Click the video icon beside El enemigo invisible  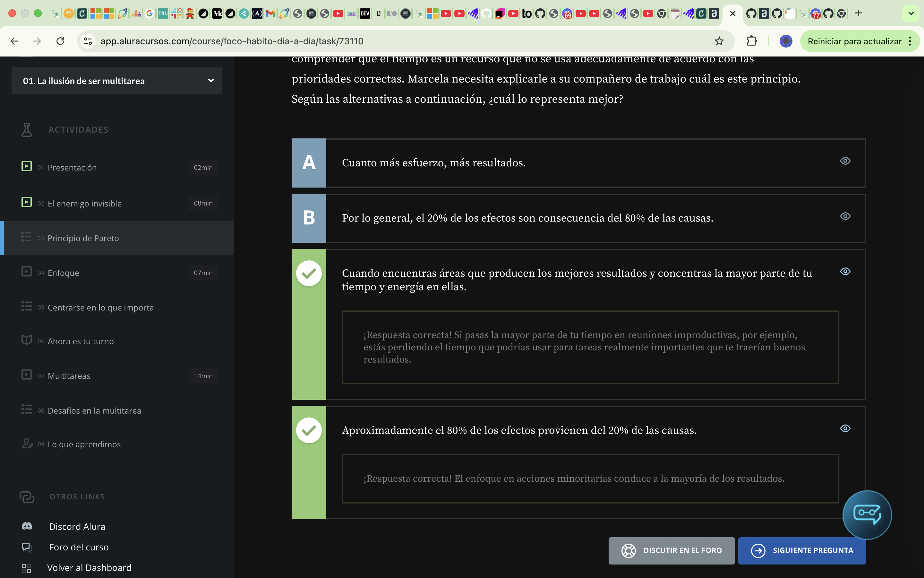tap(26, 202)
